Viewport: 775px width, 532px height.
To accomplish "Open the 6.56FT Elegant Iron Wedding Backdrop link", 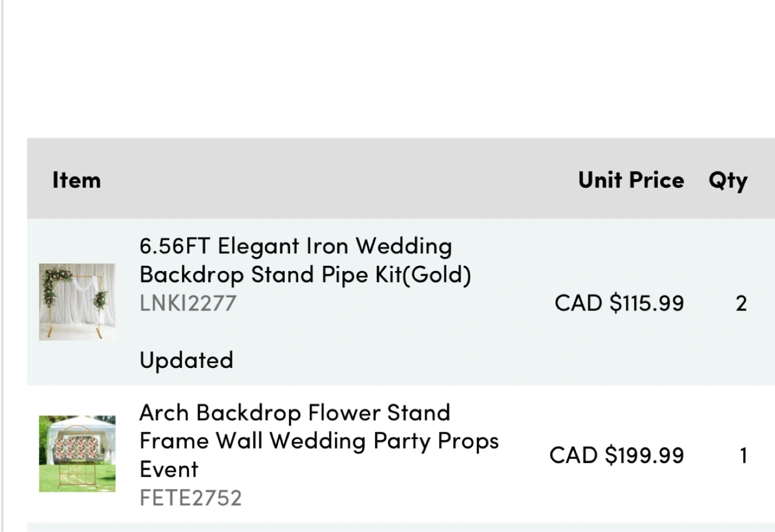I will click(295, 246).
